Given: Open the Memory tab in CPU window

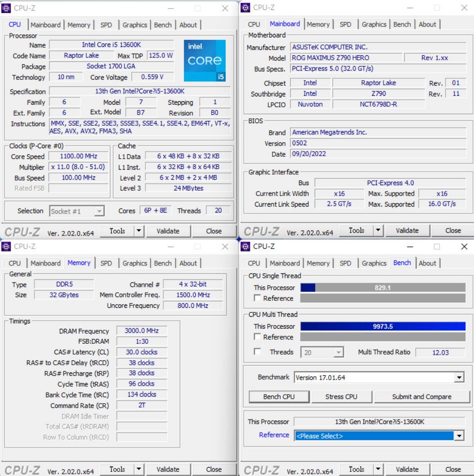Looking at the screenshot, I should [x=79, y=25].
